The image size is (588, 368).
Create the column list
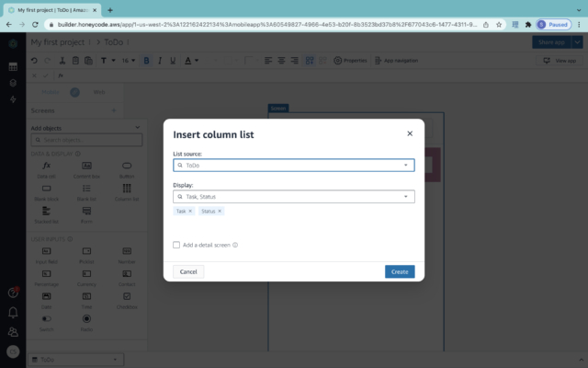[x=400, y=271]
